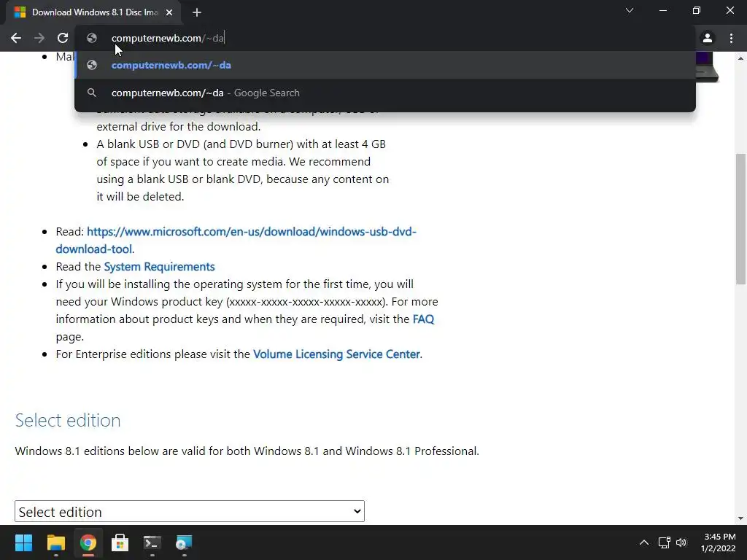
Task: Open Volume Licensing Service Center link
Action: click(336, 354)
